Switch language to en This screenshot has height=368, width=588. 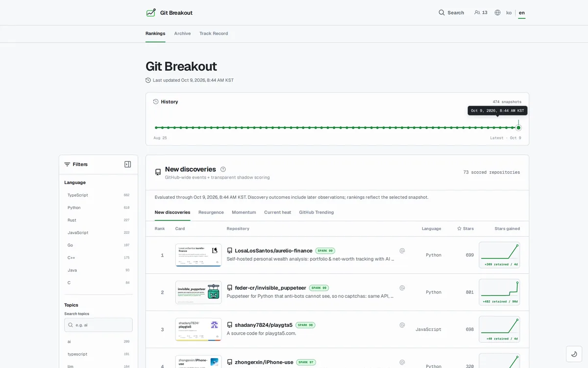coord(522,13)
